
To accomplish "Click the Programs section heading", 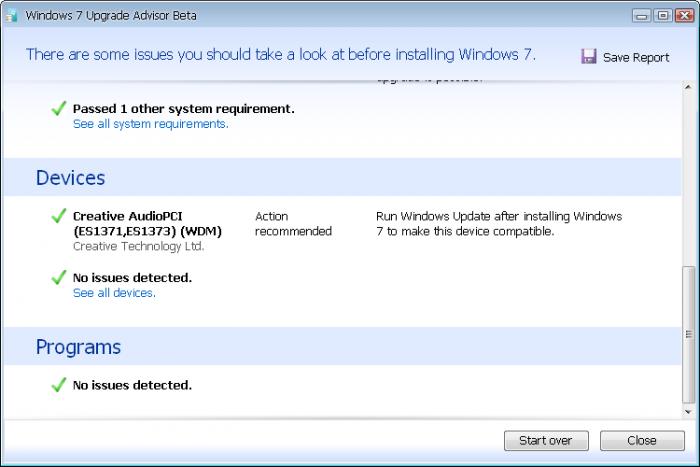I will [x=78, y=347].
